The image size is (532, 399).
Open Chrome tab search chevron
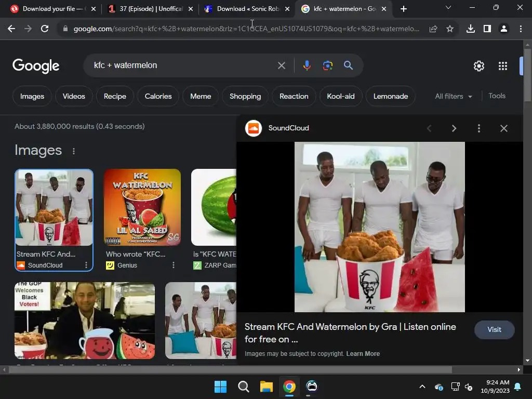click(448, 7)
